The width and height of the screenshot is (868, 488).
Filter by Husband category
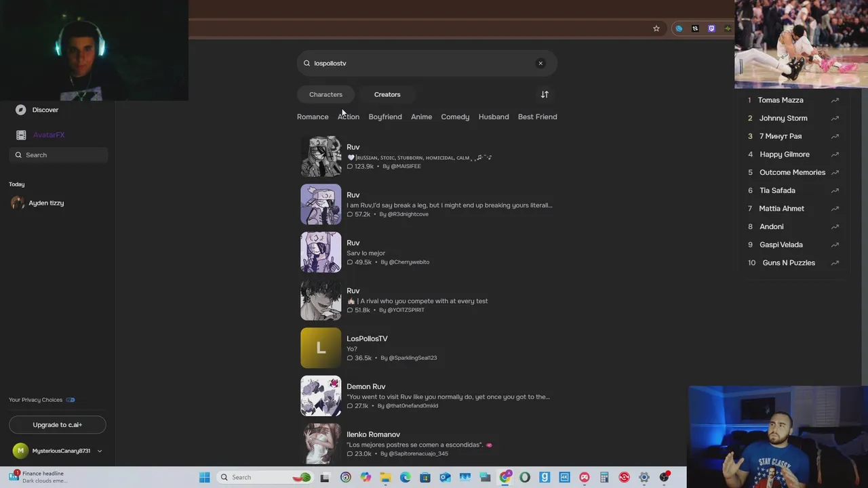coord(494,117)
